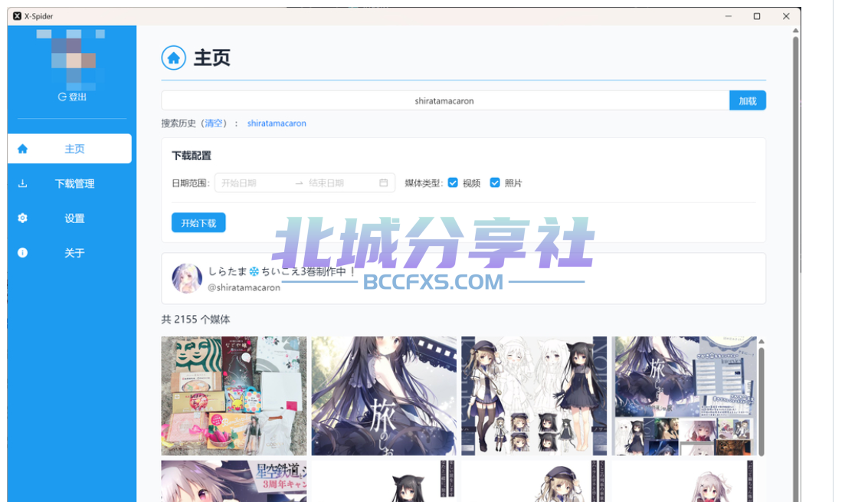Open the Starbucks gift boxes photo thumbnail

[234, 395]
